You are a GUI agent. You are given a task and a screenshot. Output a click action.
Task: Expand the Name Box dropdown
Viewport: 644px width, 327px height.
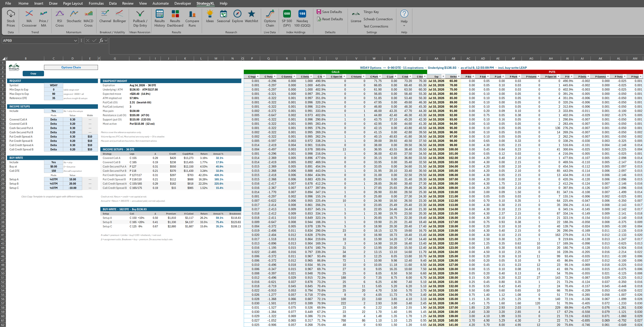click(75, 41)
